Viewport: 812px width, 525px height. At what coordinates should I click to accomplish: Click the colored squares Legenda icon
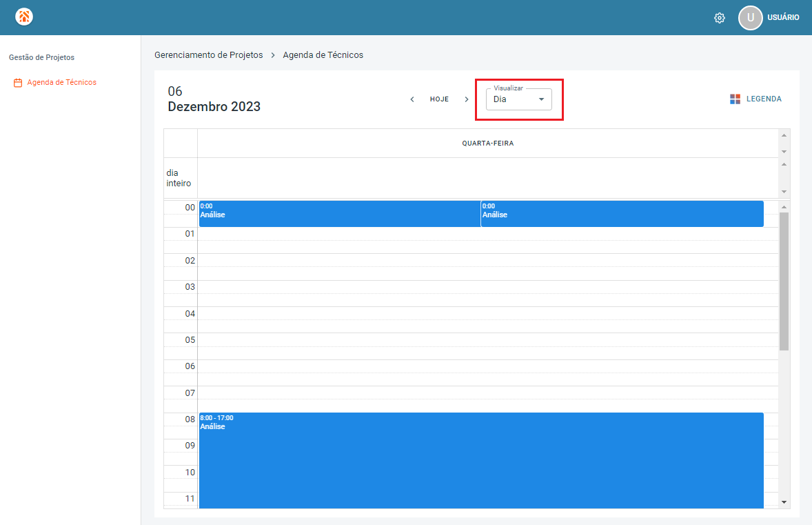tap(735, 99)
